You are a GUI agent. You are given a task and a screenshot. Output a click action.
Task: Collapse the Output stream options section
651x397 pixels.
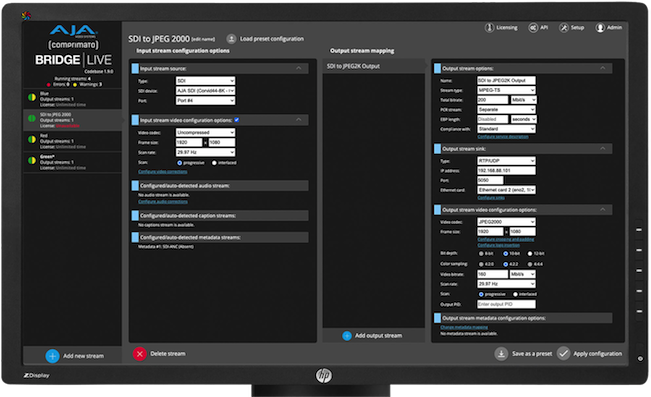pos(603,68)
